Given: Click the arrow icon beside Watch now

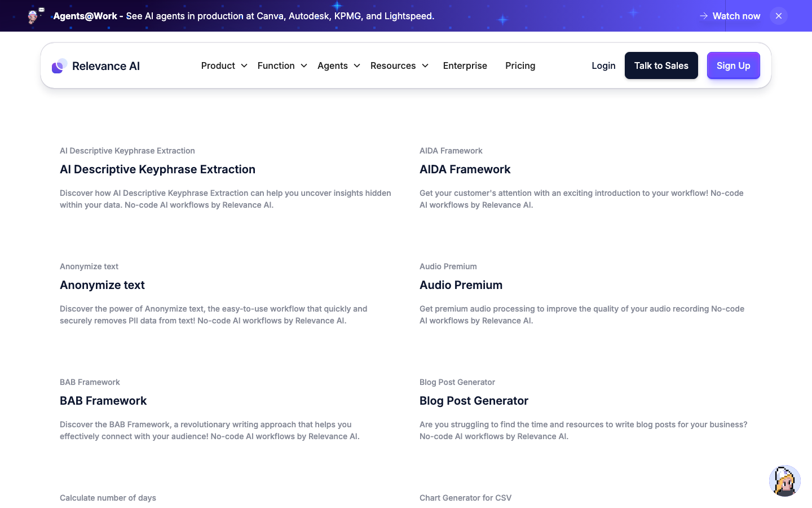Looking at the screenshot, I should pos(704,16).
